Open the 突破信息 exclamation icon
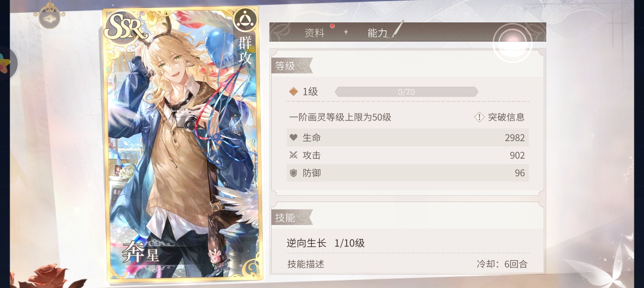644x288 pixels. tap(480, 117)
